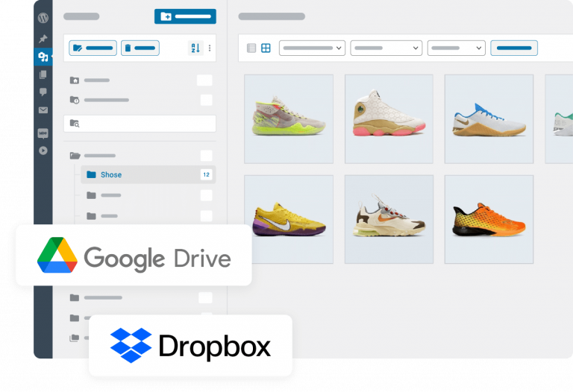Click the Google Drive card
573x392 pixels.
pyautogui.click(x=134, y=255)
